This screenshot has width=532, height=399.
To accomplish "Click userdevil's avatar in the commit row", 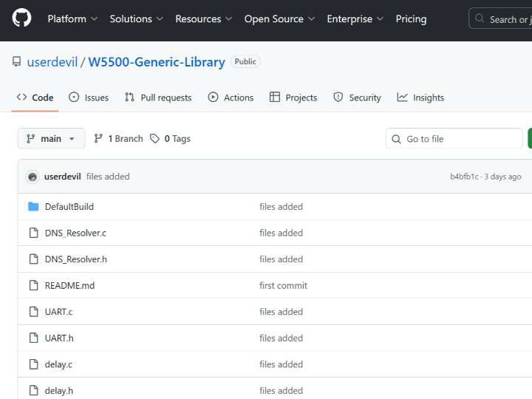I will (x=33, y=177).
